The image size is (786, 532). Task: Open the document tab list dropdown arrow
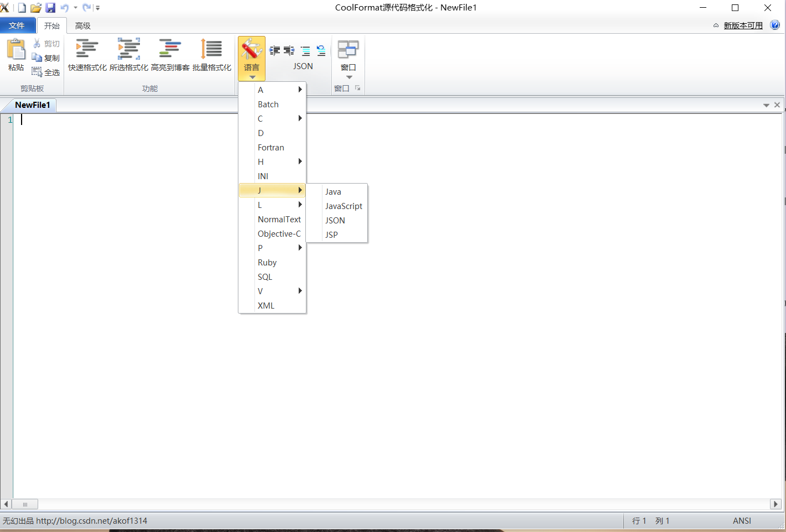(x=766, y=105)
